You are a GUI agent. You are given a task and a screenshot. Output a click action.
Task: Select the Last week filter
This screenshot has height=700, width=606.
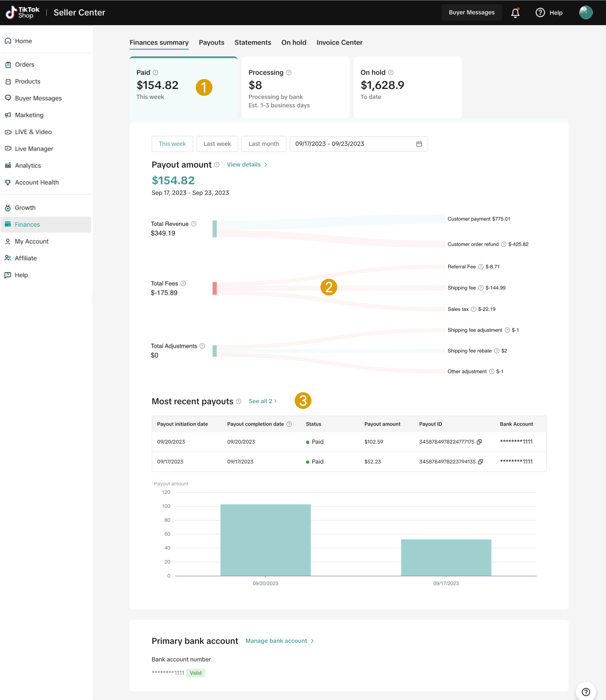coord(217,144)
